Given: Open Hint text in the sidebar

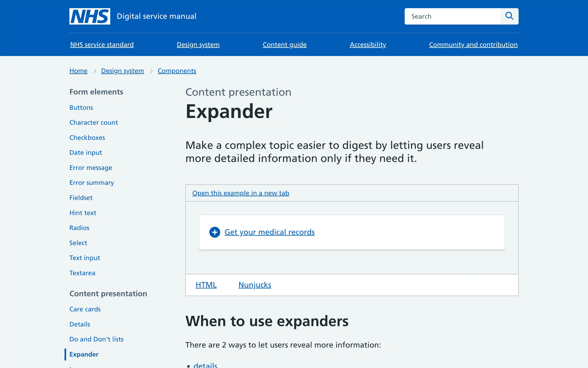Looking at the screenshot, I should [x=83, y=213].
